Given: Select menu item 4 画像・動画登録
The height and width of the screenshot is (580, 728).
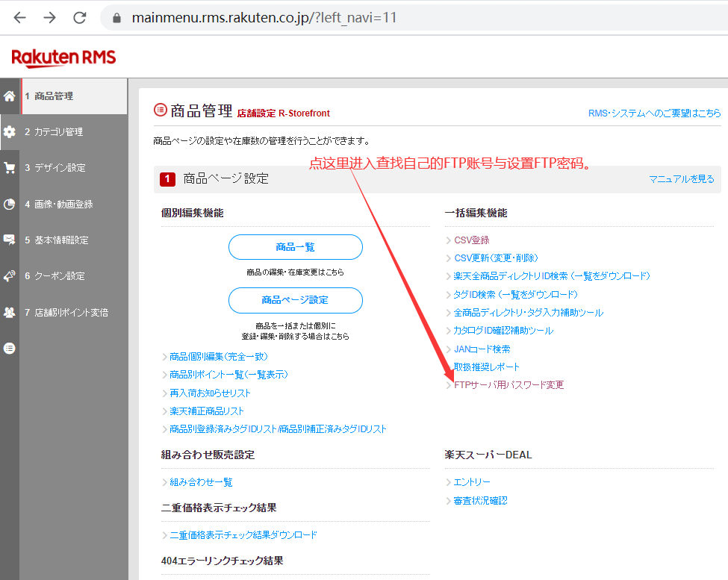Looking at the screenshot, I should pyautogui.click(x=74, y=205).
